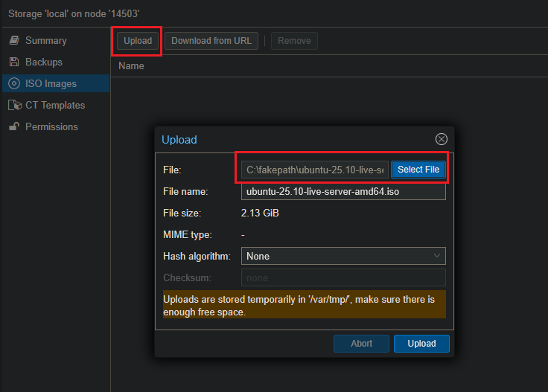Click the Remove toolbar button

(x=294, y=41)
